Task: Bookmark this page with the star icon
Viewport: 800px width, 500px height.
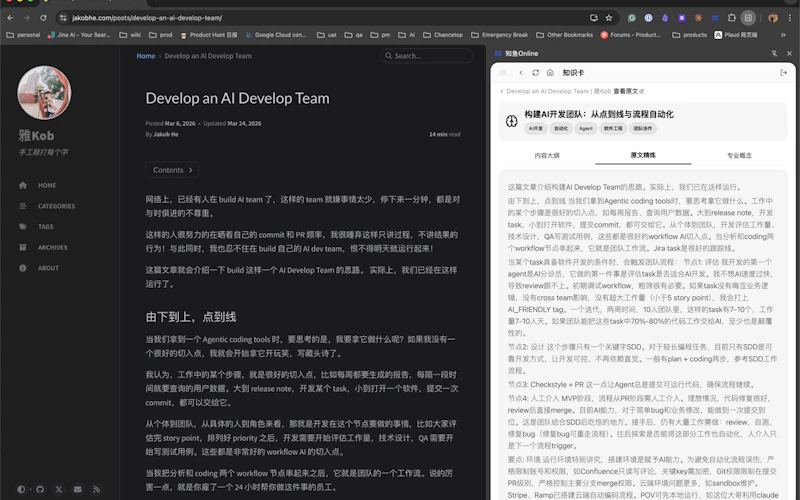Action: (x=609, y=18)
